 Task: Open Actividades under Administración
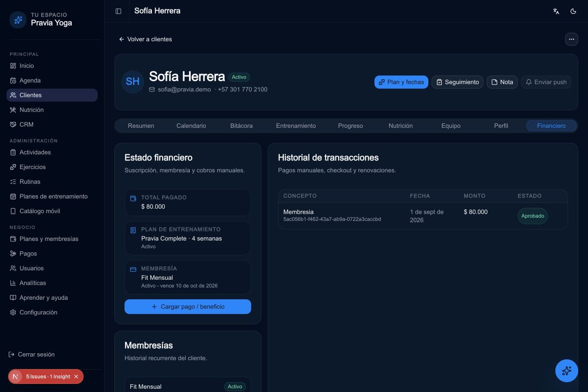(x=52, y=152)
